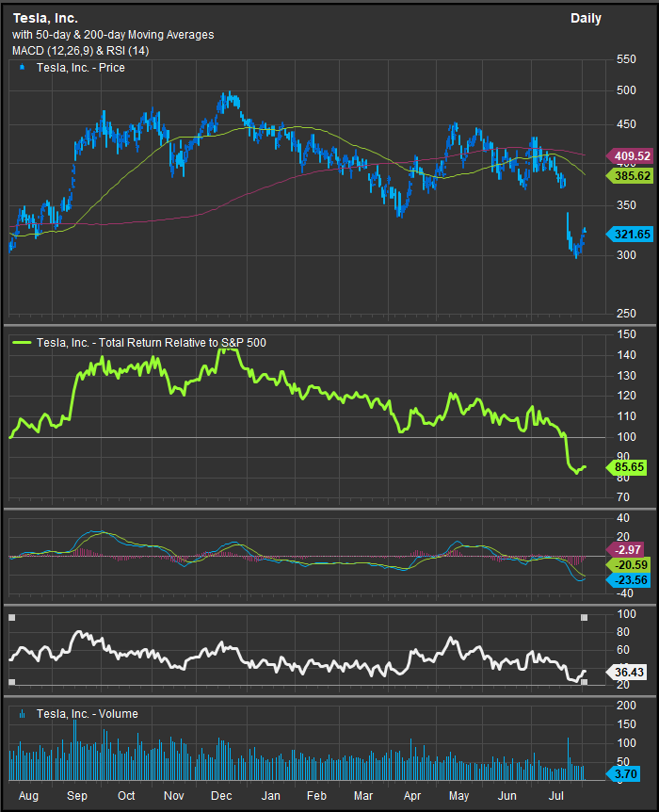659x812 pixels.
Task: Click the 70 relative return axis label
Action: click(x=623, y=497)
